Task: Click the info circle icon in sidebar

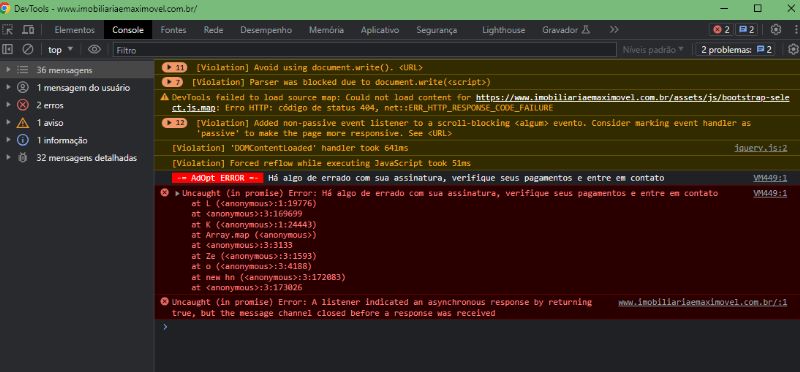Action: 23,140
